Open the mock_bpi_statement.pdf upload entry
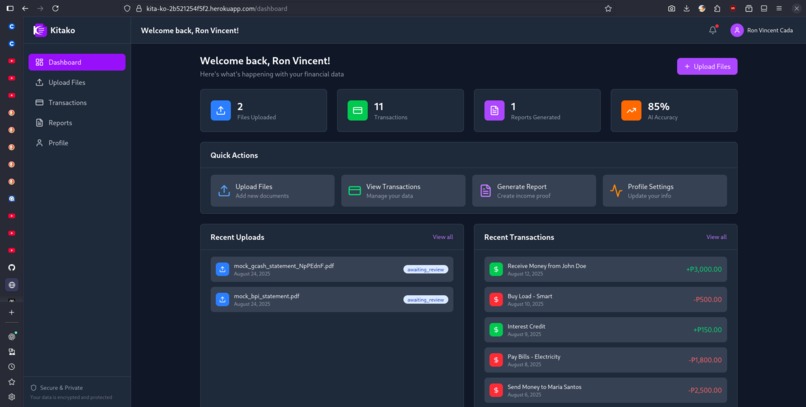The height and width of the screenshot is (407, 806). (332, 300)
